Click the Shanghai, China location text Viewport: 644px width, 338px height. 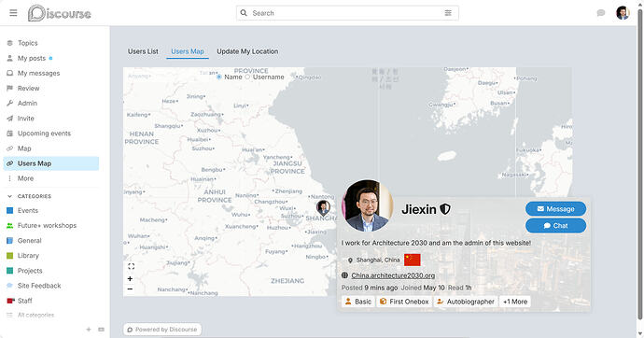[378, 260]
